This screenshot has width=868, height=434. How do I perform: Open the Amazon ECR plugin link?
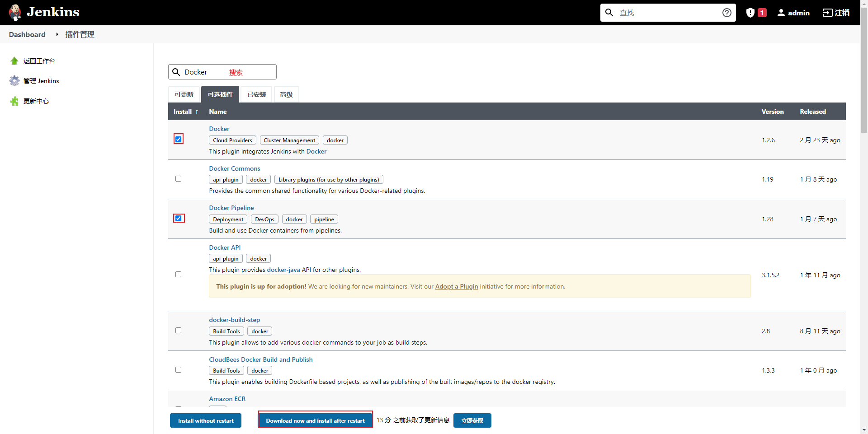(x=227, y=399)
